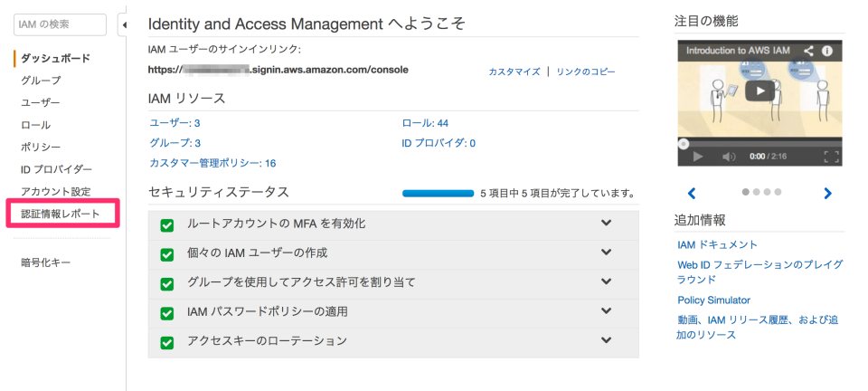Open アカウント設定 in the sidebar
The image size is (868, 391).
[55, 192]
